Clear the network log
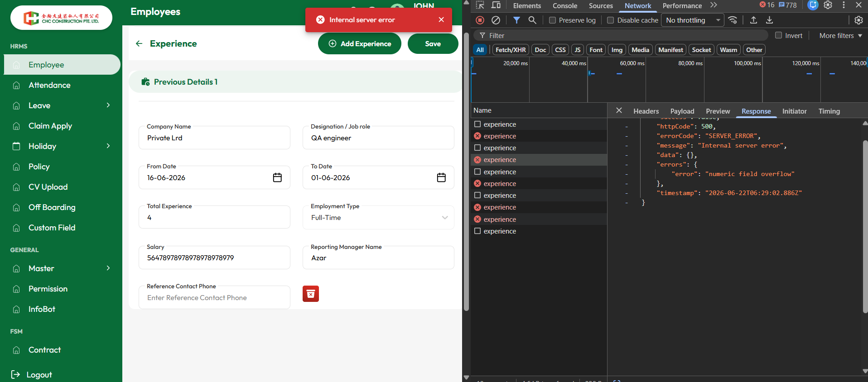Screen dimensions: 868x382 click(x=496, y=20)
